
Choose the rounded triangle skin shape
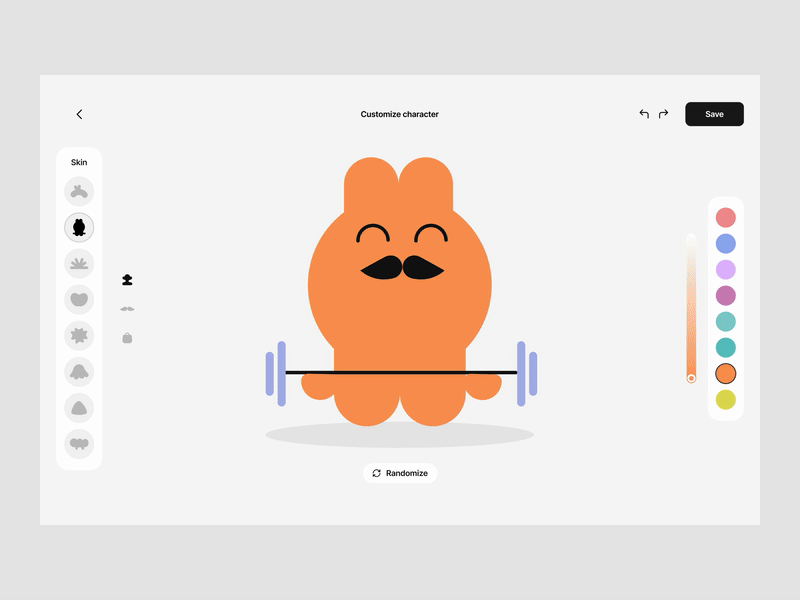79,408
